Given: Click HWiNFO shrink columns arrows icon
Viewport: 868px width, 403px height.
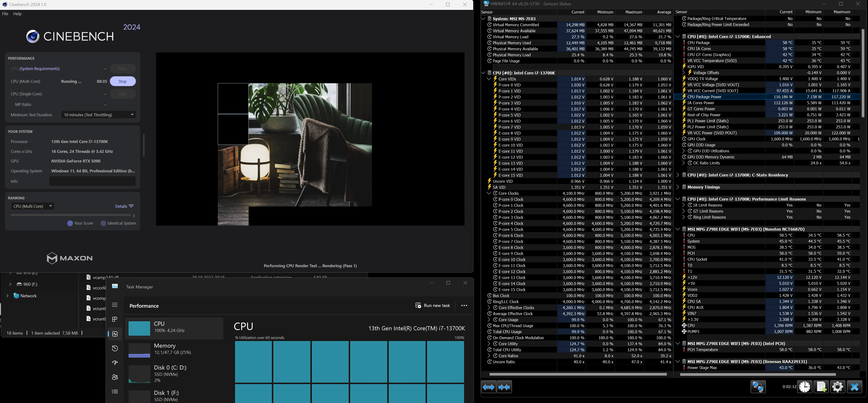Looking at the screenshot, I should (504, 387).
